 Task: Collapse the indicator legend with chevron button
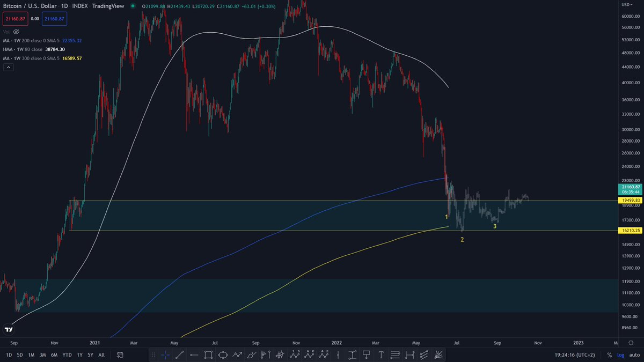pyautogui.click(x=9, y=67)
